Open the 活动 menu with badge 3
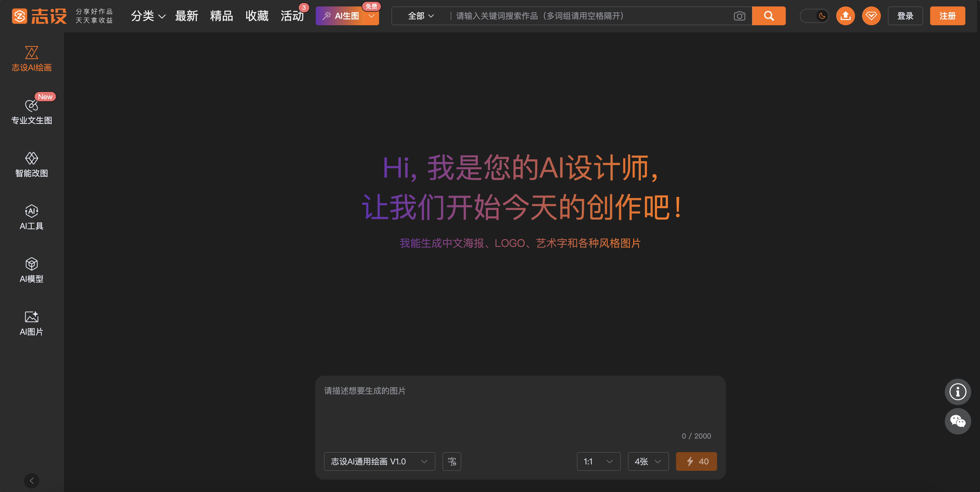 pos(292,16)
